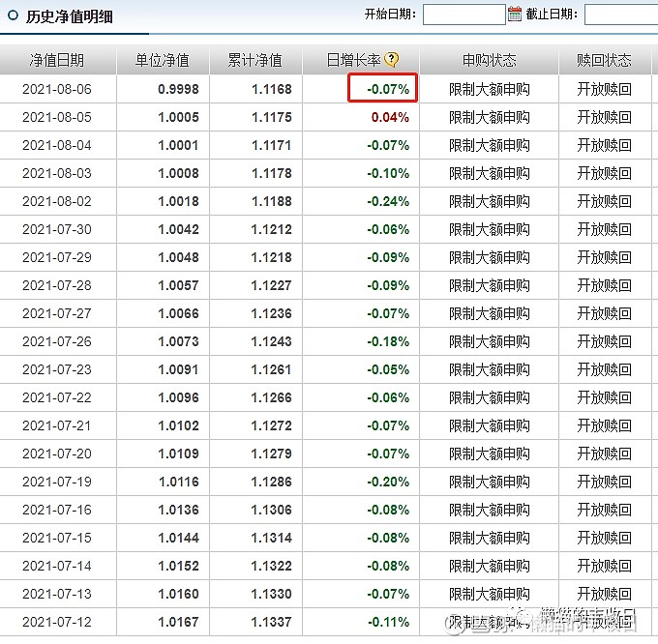Select unit net value 1.0109

178,454
